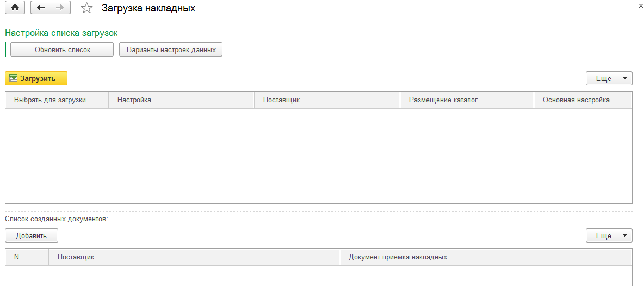Click the Размещение каталог column header
644x286 pixels.
pyautogui.click(x=467, y=100)
